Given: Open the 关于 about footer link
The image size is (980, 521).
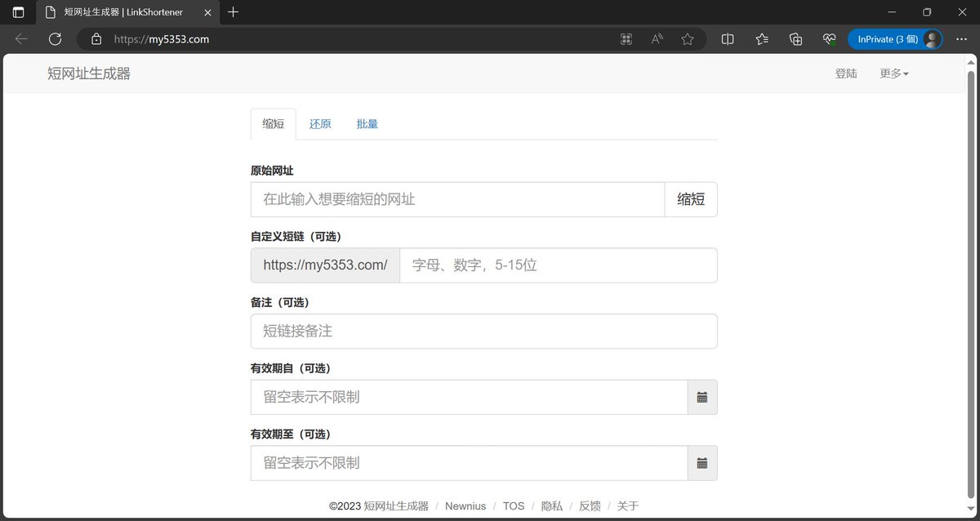Looking at the screenshot, I should click(628, 506).
